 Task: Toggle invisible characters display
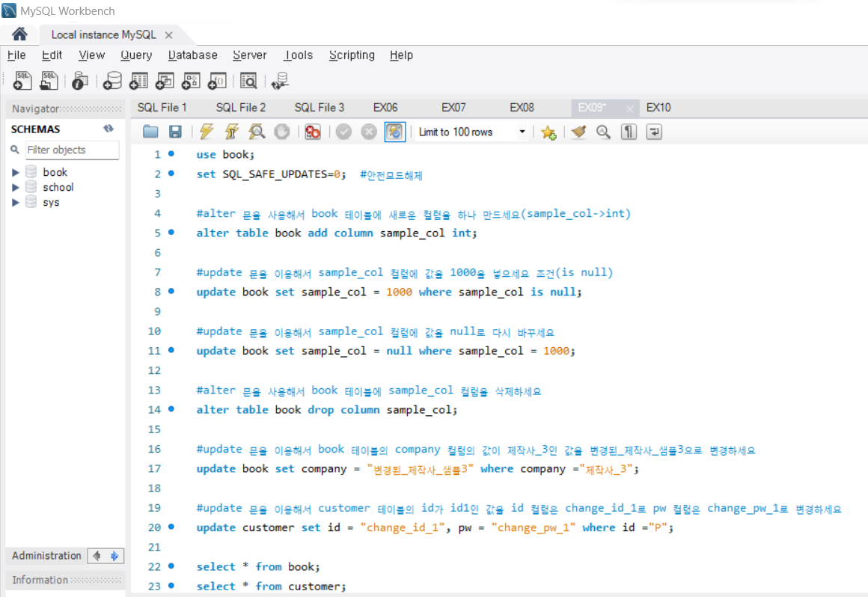tap(629, 132)
